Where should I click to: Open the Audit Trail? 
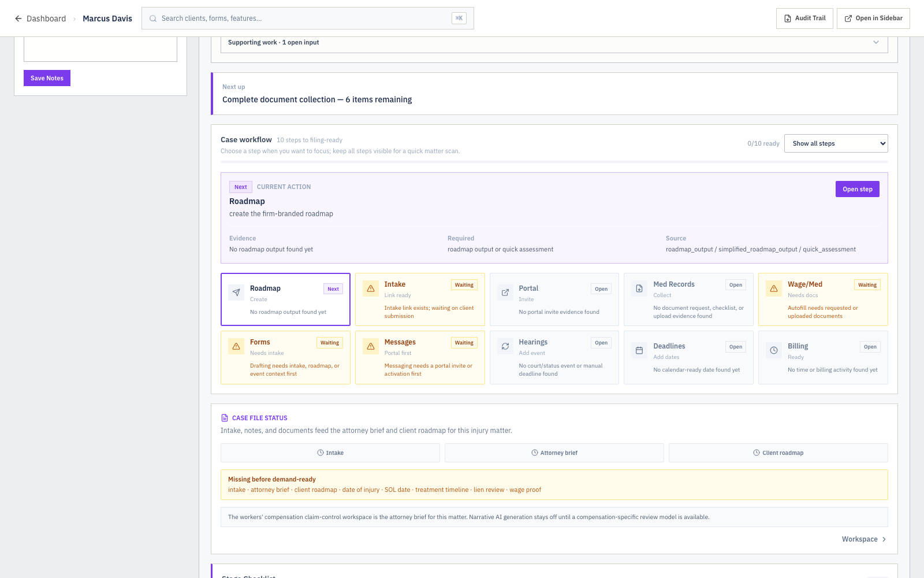pos(804,18)
